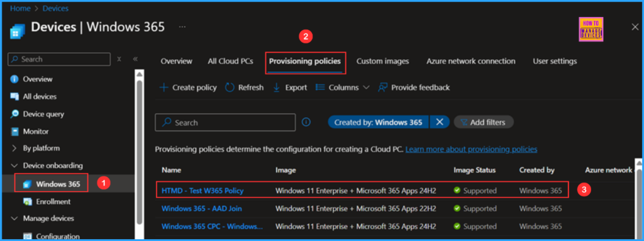Open All devices in sidebar
The width and height of the screenshot is (644, 241).
pos(40,97)
